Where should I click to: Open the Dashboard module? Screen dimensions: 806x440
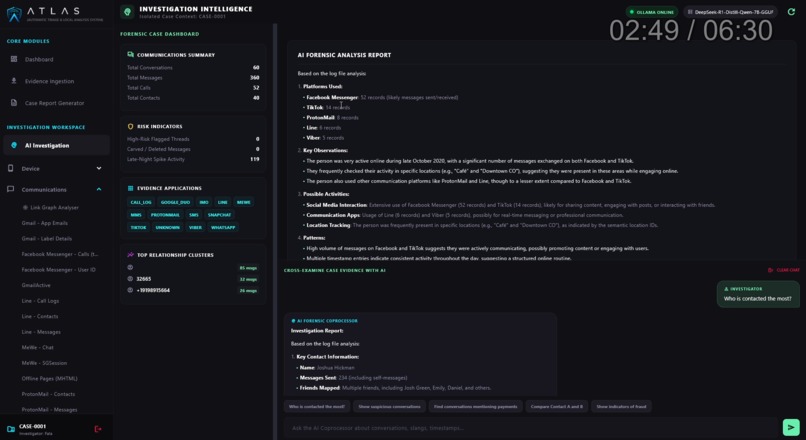[x=39, y=60]
